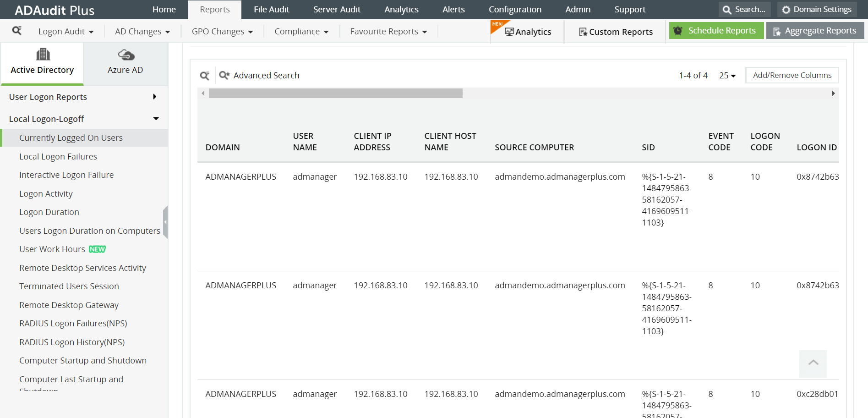Collapse the left sidebar panel handle
Screen dimensions: 868x418
(x=165, y=222)
